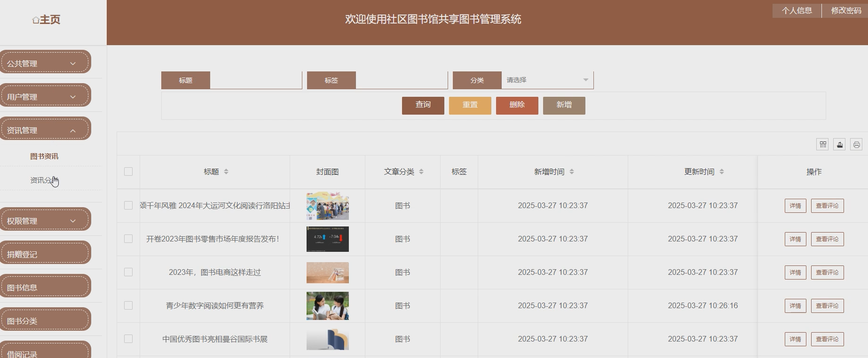Expand the 权限管理 sidebar menu
The width and height of the screenshot is (868, 358).
tap(45, 219)
